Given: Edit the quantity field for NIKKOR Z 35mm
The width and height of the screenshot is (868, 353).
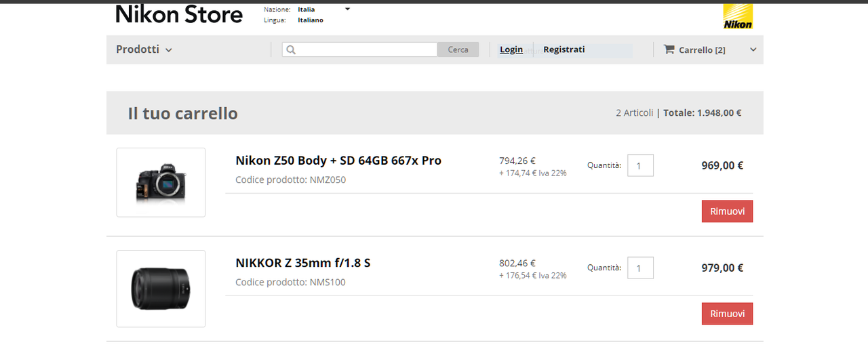Looking at the screenshot, I should [x=640, y=268].
